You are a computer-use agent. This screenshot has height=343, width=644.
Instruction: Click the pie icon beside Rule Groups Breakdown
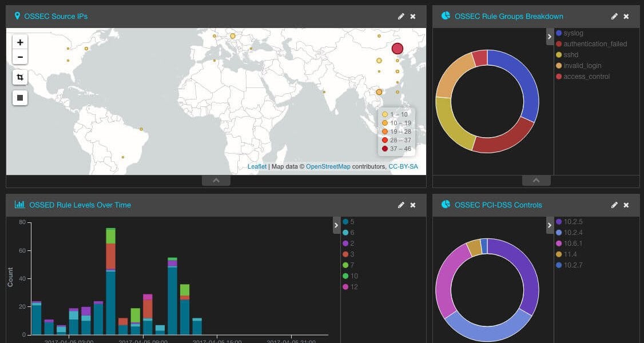(446, 15)
